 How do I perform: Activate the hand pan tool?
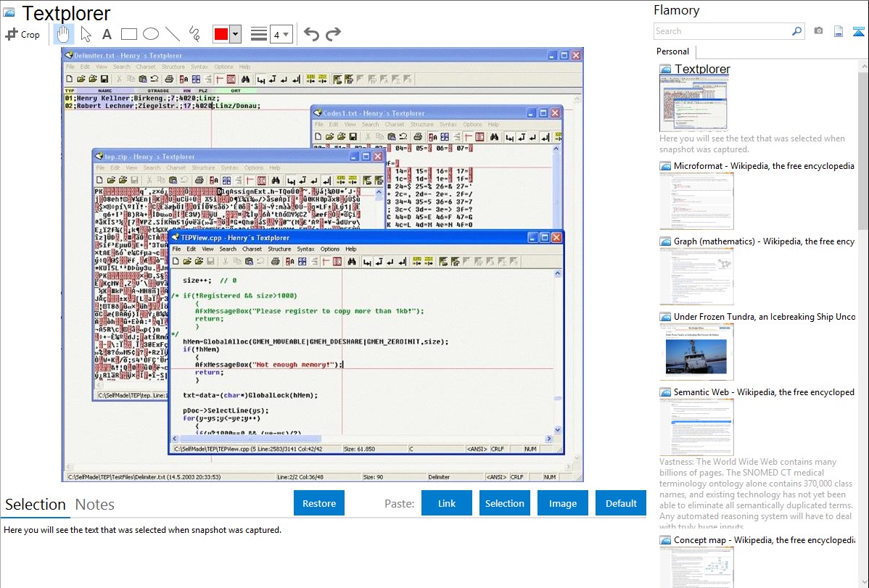coord(64,34)
